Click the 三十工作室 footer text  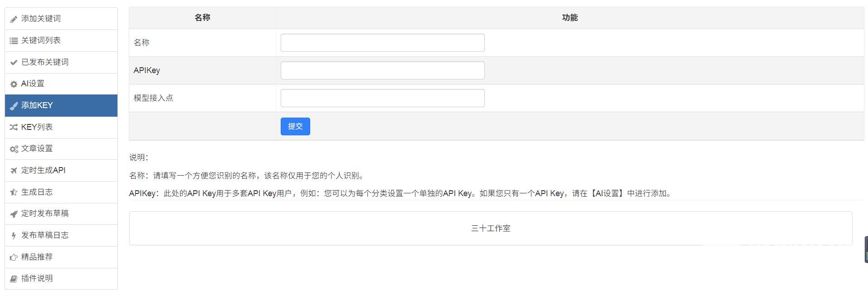click(x=491, y=228)
